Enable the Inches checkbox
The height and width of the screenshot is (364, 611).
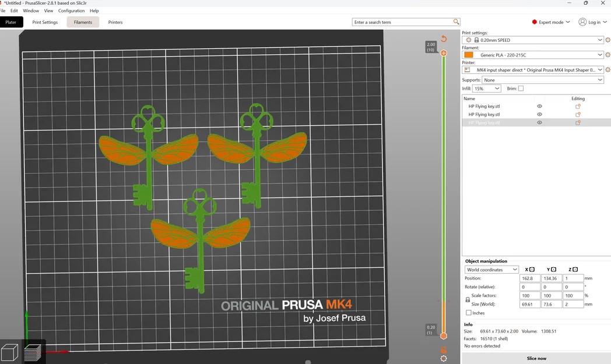pos(468,313)
